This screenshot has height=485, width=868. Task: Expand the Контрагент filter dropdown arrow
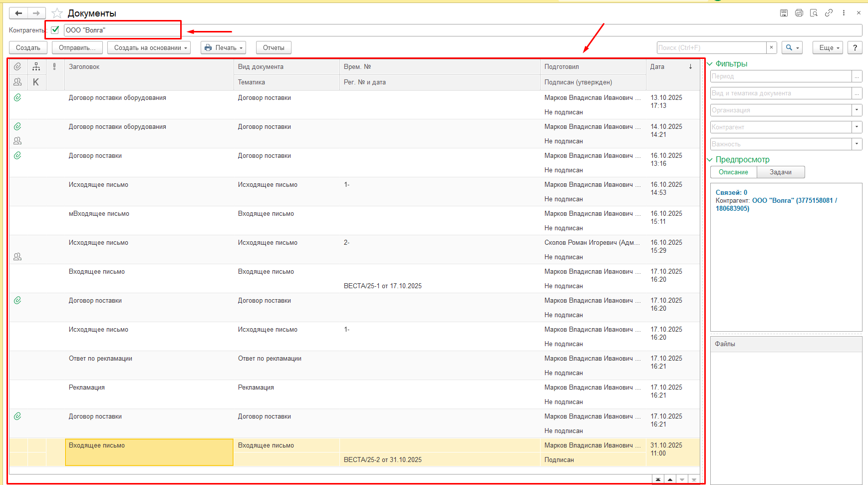pyautogui.click(x=857, y=127)
